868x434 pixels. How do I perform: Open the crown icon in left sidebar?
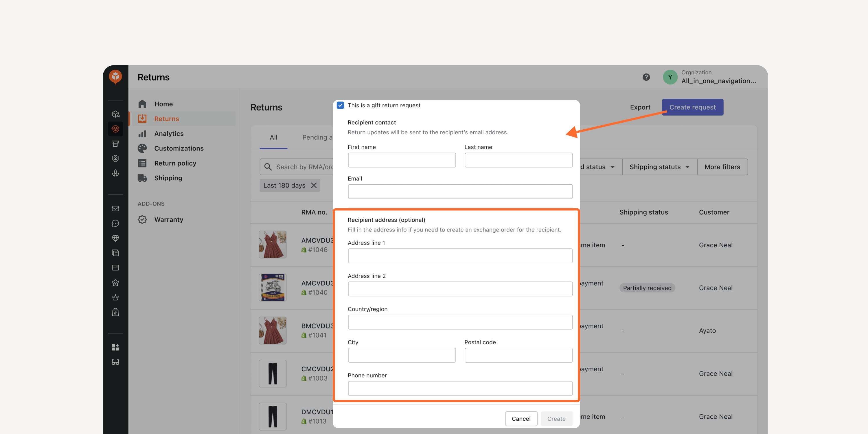pyautogui.click(x=115, y=297)
